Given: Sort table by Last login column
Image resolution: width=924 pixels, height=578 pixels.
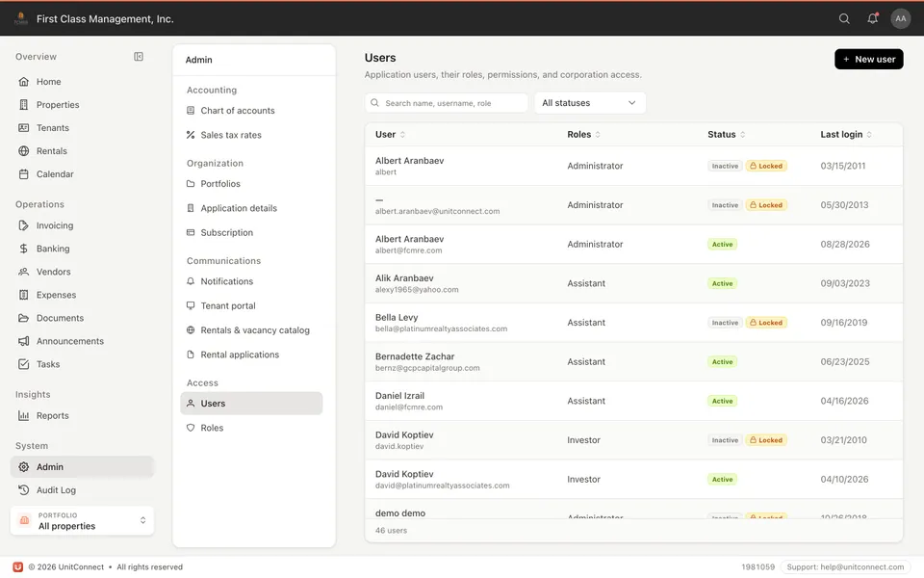Looking at the screenshot, I should click(x=846, y=135).
